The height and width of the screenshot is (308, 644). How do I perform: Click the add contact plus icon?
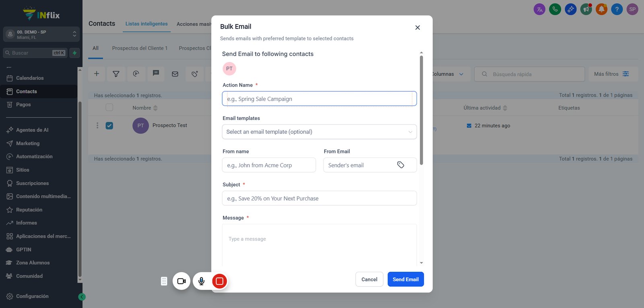coord(97,74)
